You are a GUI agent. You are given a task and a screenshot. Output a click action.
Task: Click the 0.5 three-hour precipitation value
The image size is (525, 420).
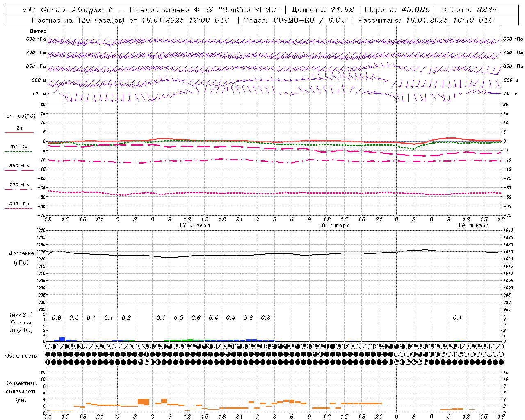(178, 318)
